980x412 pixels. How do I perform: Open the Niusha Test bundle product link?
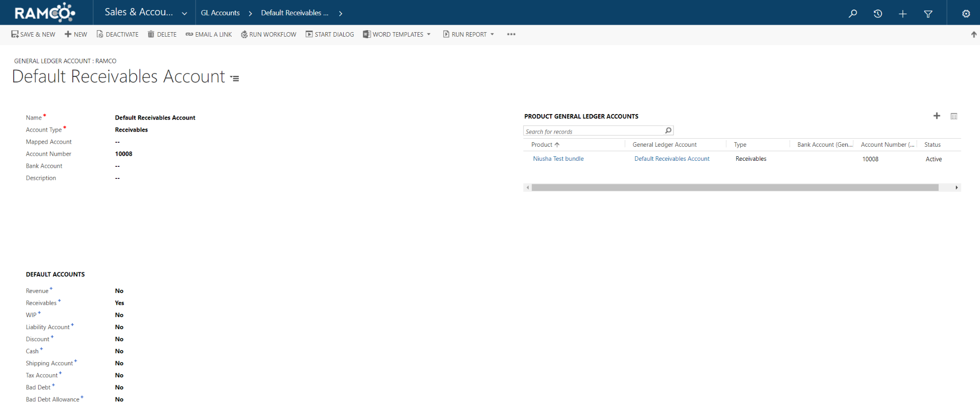558,159
